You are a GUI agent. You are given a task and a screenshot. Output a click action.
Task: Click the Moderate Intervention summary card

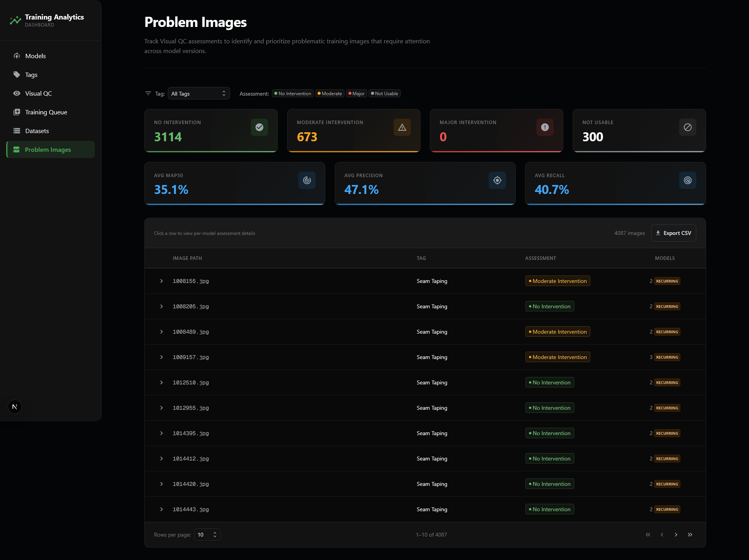pyautogui.click(x=354, y=130)
